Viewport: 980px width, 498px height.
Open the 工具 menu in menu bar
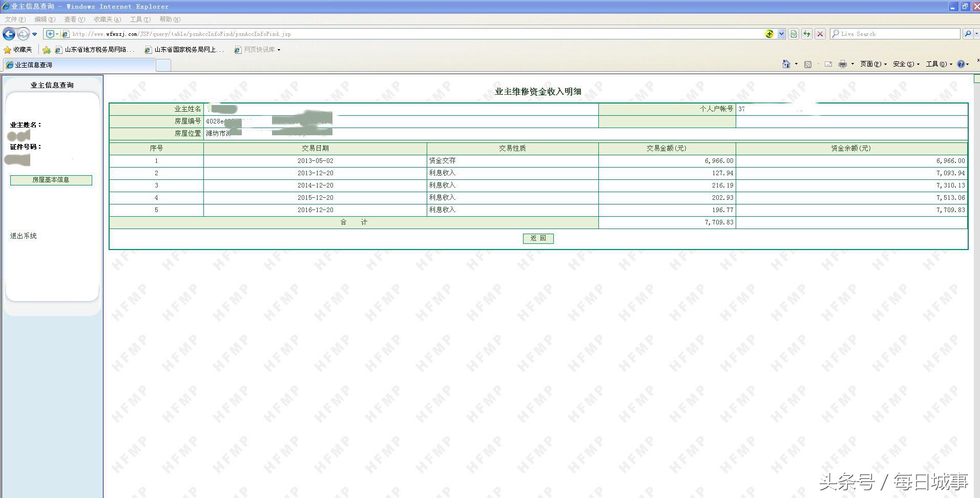[x=140, y=19]
